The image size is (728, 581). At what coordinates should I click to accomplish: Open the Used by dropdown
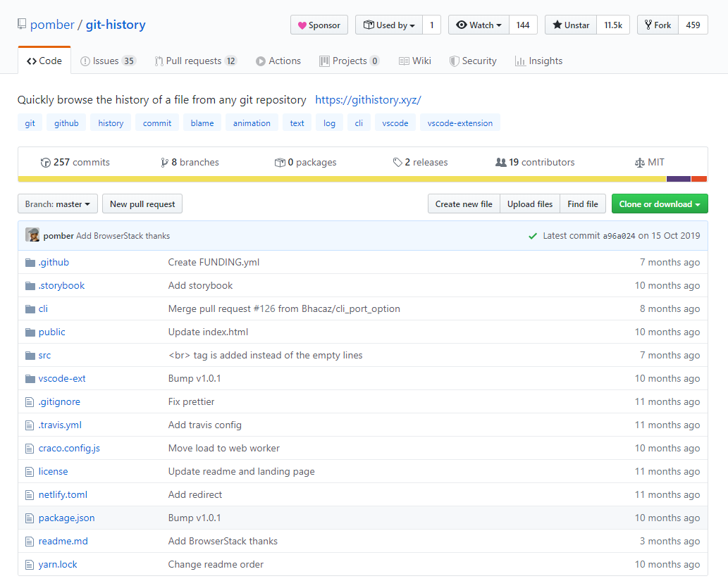[389, 25]
